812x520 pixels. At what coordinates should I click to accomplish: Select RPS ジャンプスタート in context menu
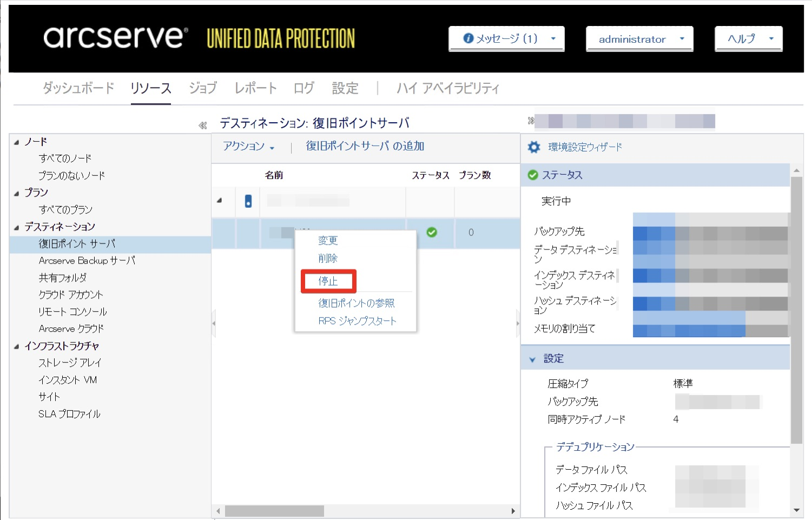(357, 321)
